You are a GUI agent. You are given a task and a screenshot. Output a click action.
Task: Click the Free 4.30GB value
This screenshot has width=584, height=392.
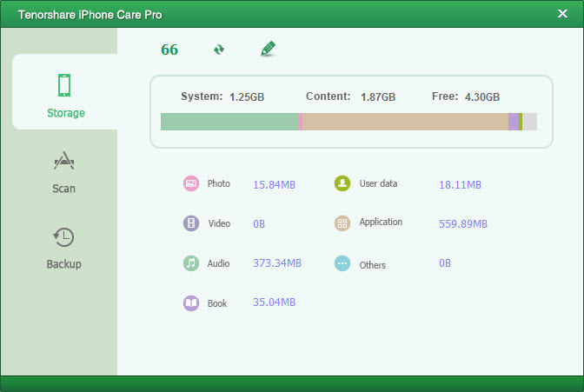482,97
